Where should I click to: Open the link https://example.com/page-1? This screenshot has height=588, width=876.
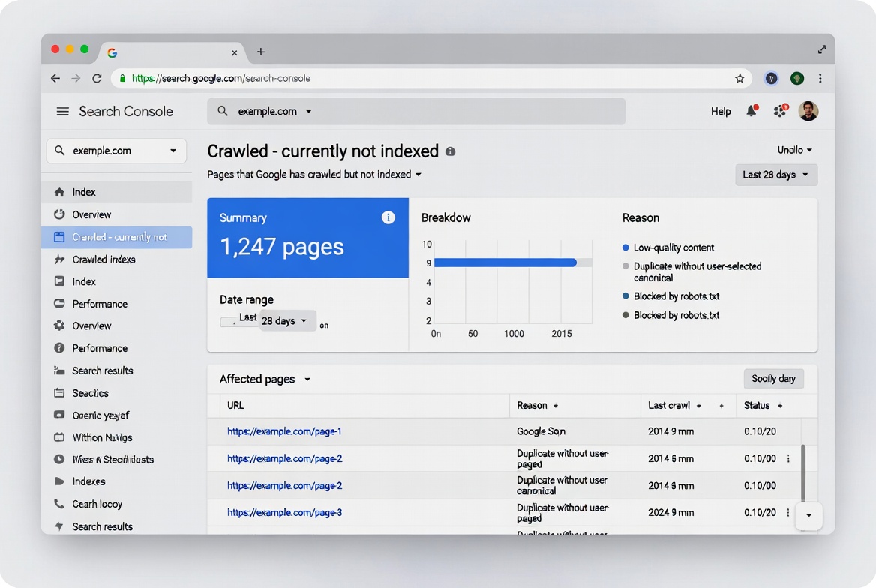point(284,431)
